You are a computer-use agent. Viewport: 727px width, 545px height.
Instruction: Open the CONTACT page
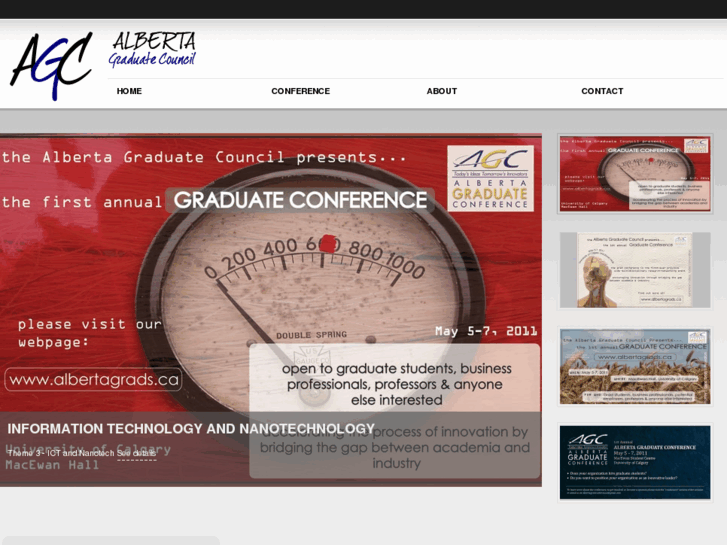click(602, 91)
